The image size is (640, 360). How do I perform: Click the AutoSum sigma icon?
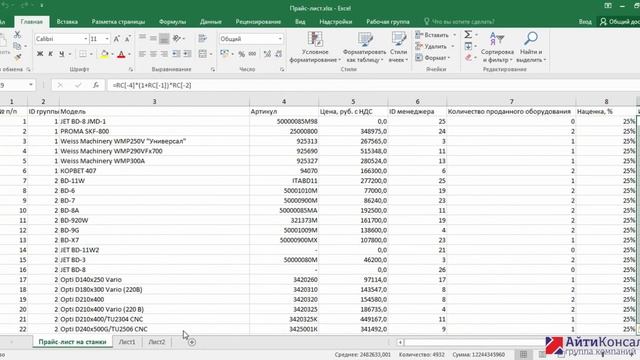coord(468,35)
